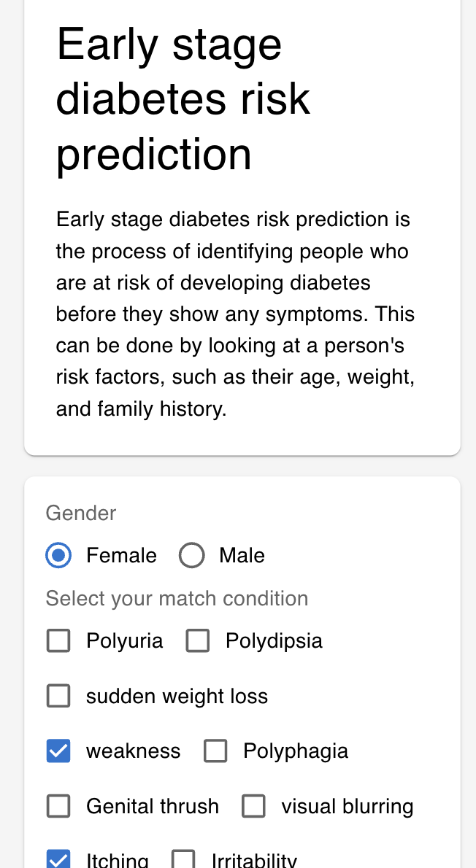This screenshot has width=476, height=868.
Task: Click the 'Select your match condition' label
Action: pos(177,599)
